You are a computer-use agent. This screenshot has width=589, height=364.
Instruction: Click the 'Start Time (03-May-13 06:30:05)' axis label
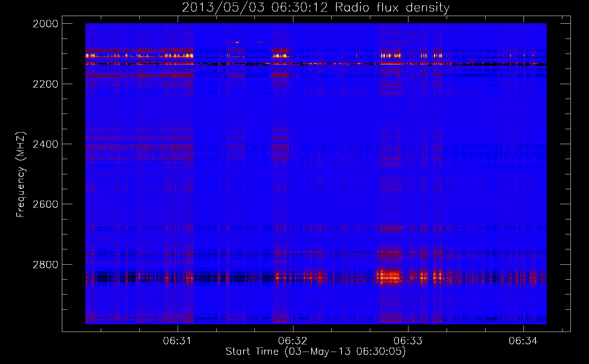316,352
